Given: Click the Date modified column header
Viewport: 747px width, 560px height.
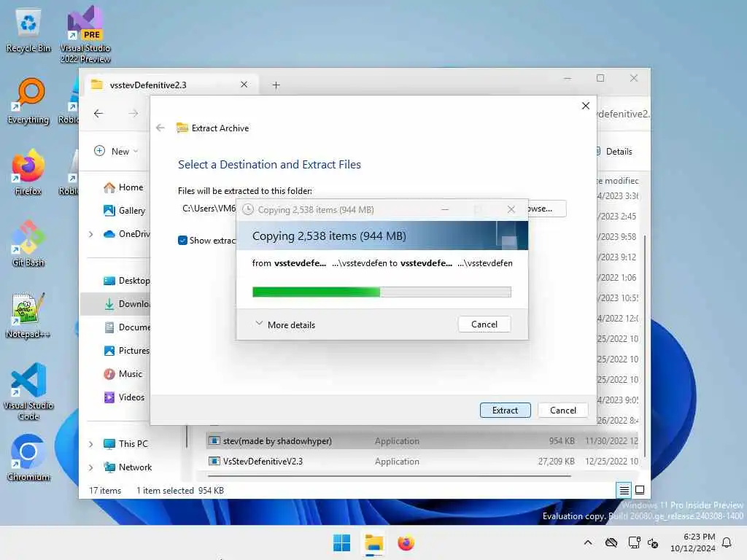Looking at the screenshot, I should (617, 181).
